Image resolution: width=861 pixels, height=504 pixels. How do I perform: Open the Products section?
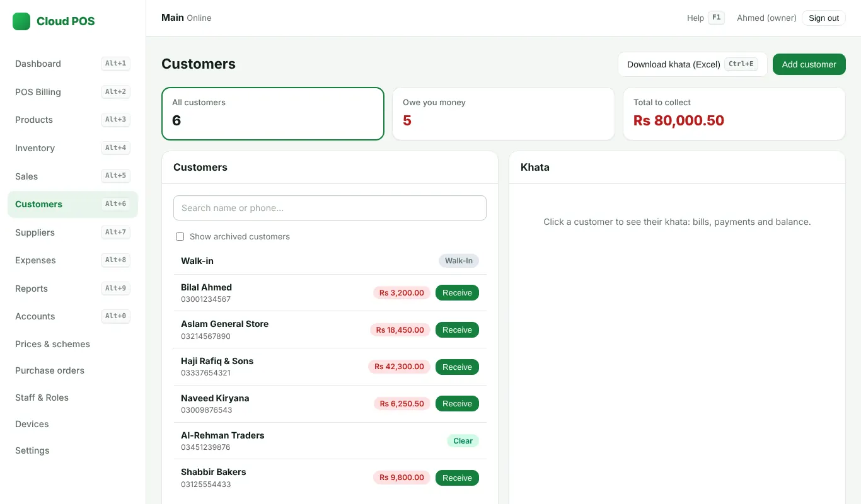point(72,120)
